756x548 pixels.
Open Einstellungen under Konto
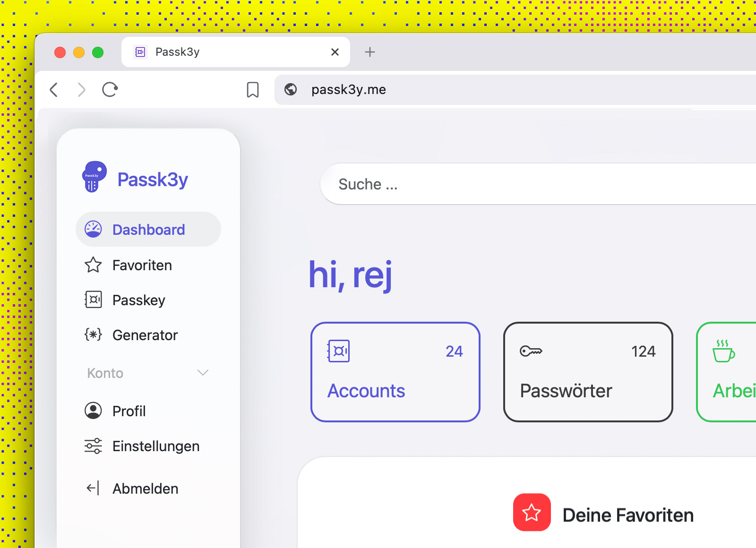148,446
